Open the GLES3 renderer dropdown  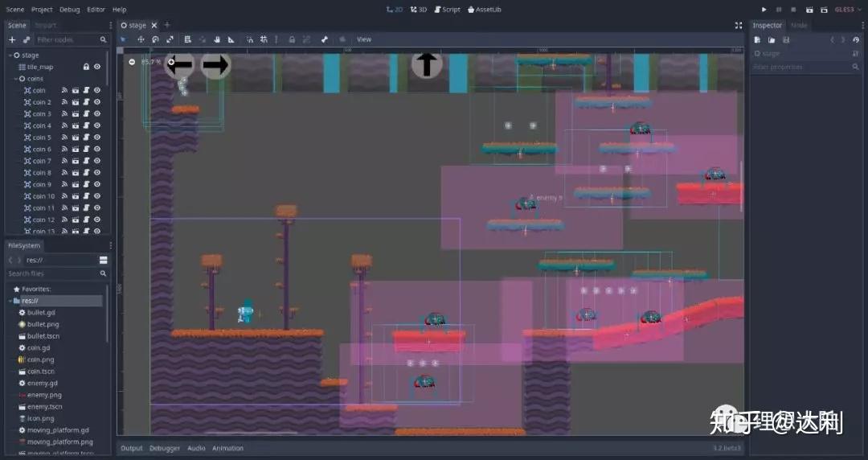pos(845,10)
